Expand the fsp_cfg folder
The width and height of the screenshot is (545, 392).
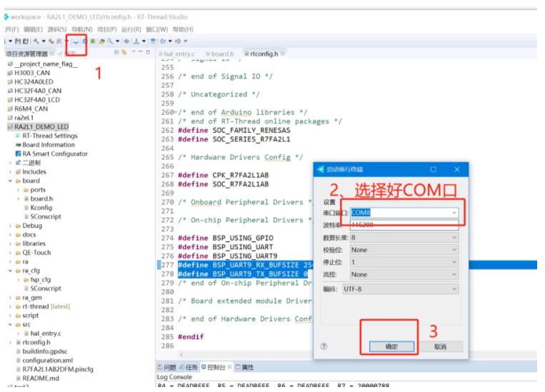[18, 279]
